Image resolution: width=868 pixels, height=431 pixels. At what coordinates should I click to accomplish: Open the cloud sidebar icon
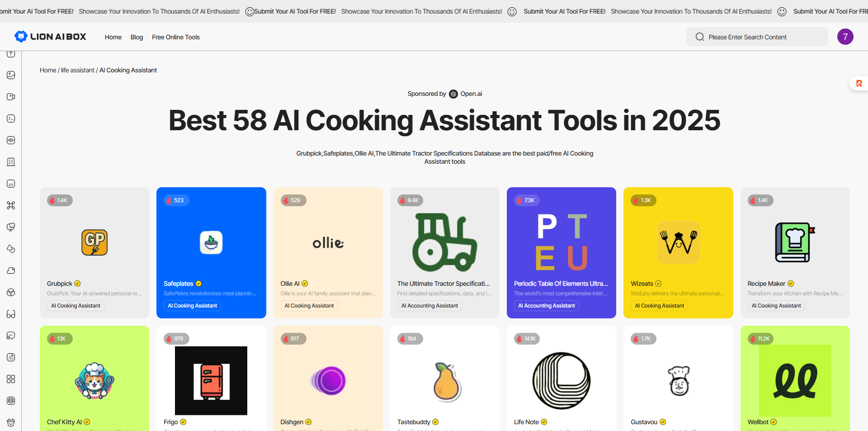pyautogui.click(x=11, y=270)
